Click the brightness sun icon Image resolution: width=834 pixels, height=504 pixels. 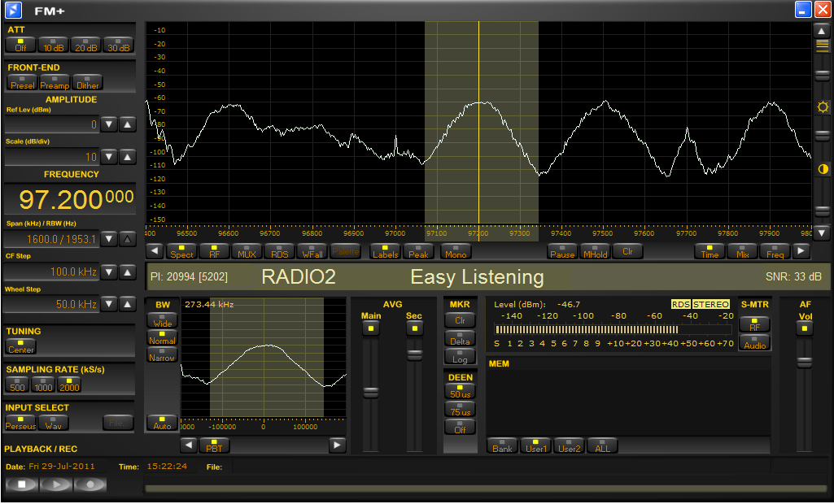(823, 107)
